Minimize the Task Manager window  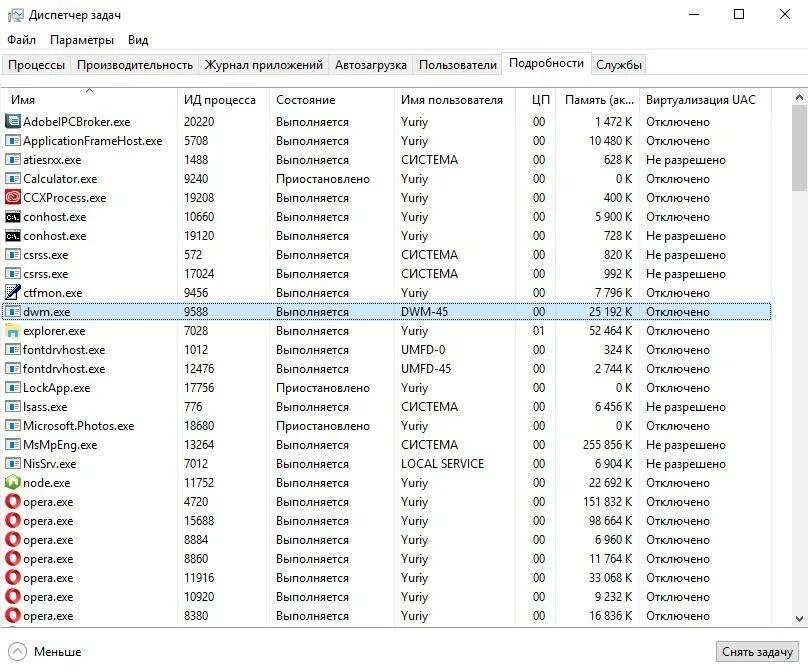(695, 14)
